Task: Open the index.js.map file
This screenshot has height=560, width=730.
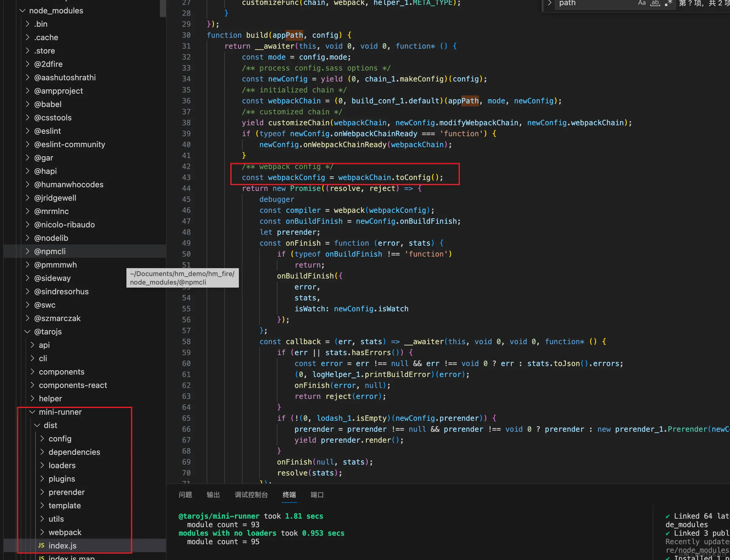Action: (71, 557)
